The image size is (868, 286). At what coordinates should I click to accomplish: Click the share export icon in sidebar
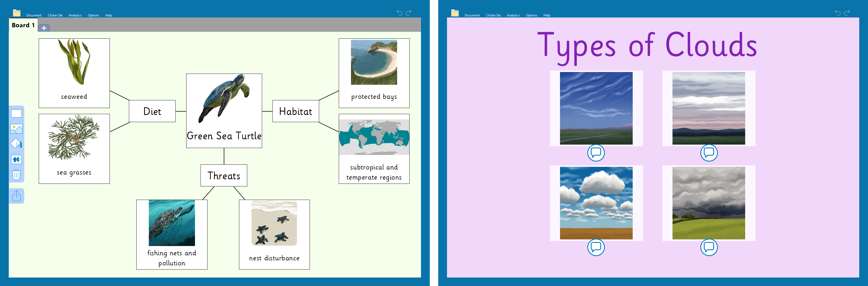tap(16, 196)
